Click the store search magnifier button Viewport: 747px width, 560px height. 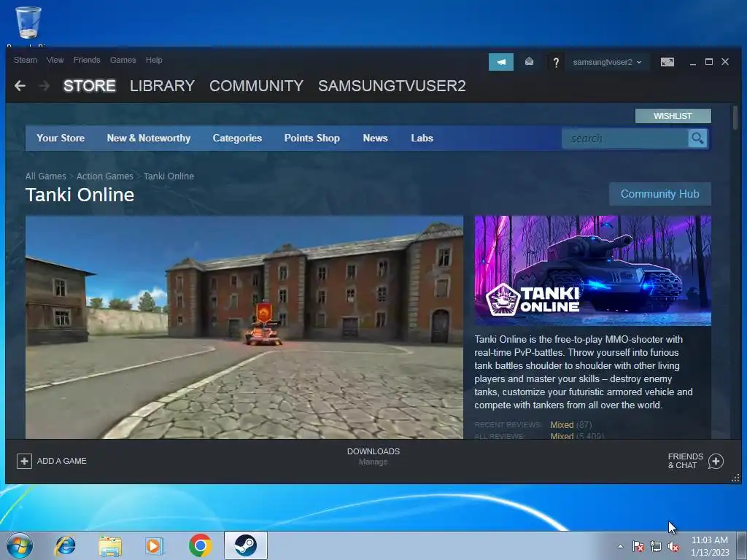697,139
